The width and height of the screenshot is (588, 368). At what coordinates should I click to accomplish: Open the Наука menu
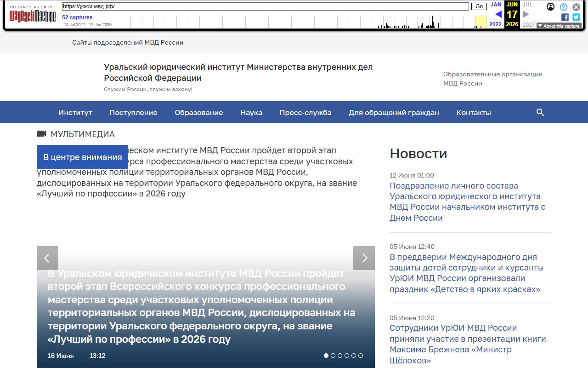(251, 112)
